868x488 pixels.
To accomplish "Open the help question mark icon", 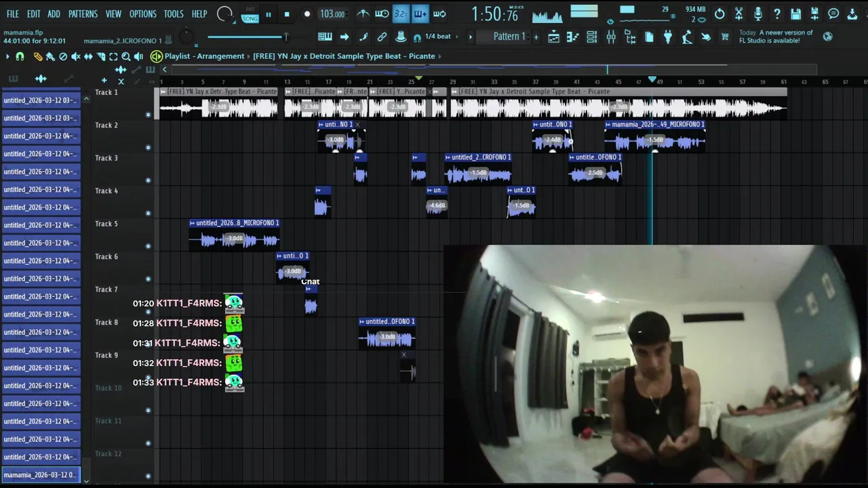I will point(776,14).
